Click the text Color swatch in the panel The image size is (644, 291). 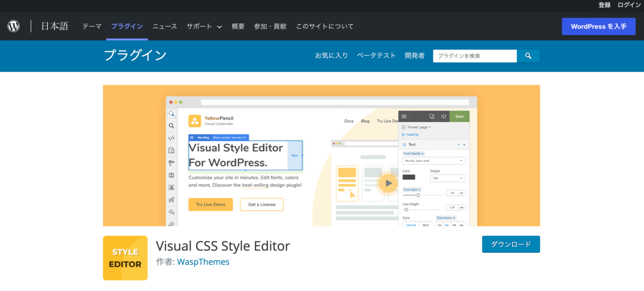point(409,177)
